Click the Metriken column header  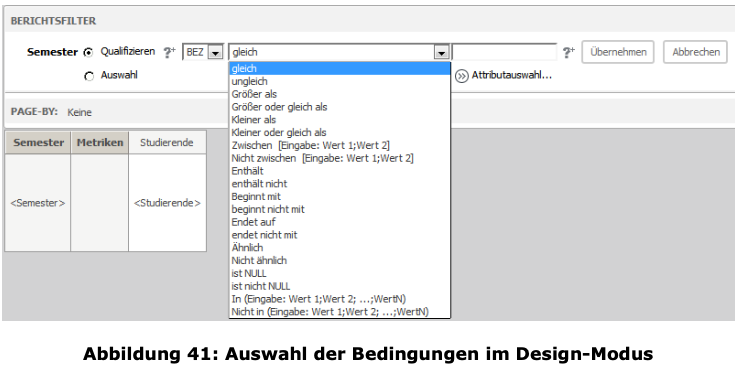coord(100,142)
